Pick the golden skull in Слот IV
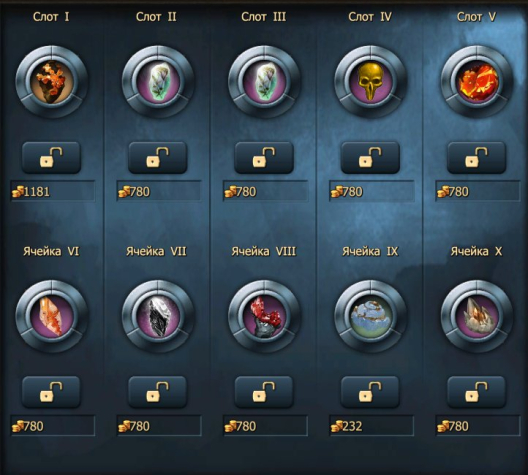Screen dimensions: 528x475 pos(370,82)
